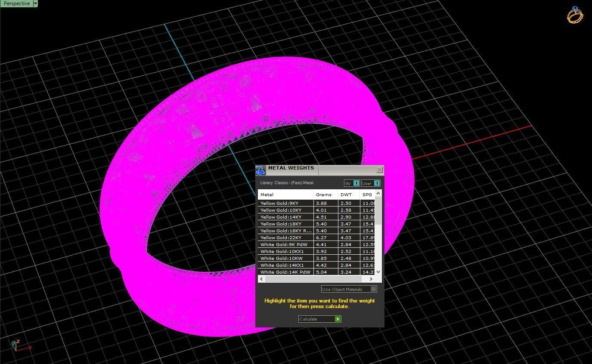Click the 3.92 grams value
This screenshot has width=592, height=364.
[x=321, y=251]
